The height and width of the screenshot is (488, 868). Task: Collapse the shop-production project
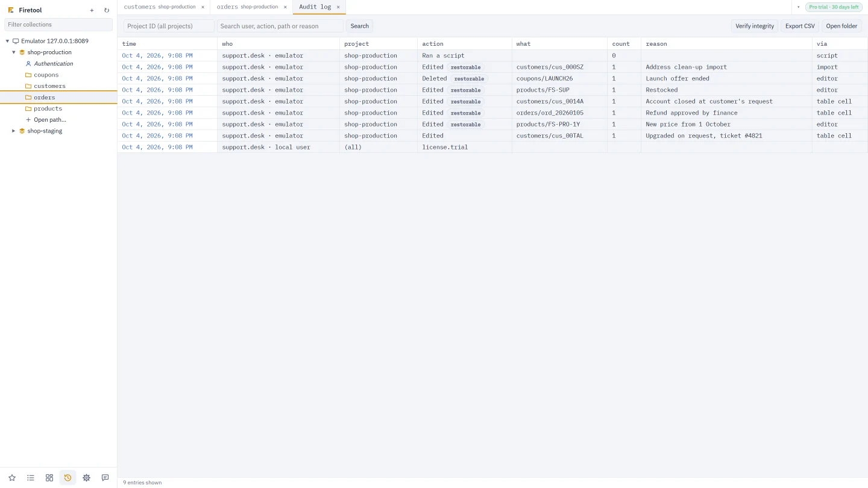(x=14, y=52)
